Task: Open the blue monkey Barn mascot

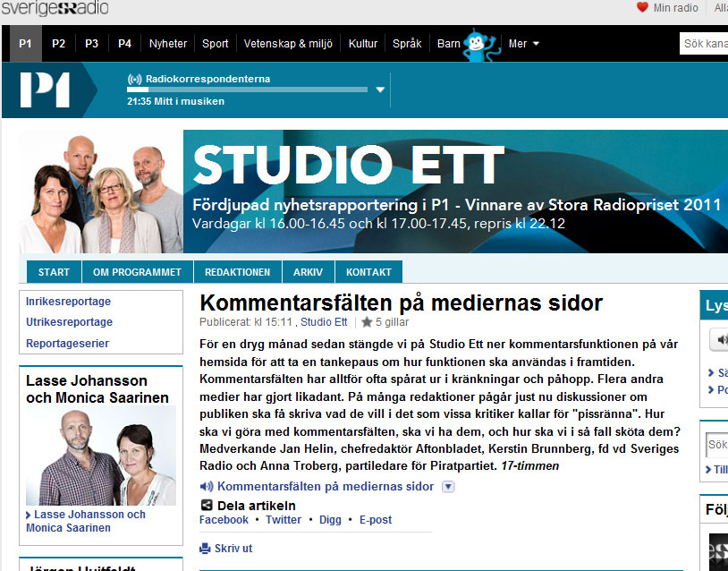Action: 481,45
